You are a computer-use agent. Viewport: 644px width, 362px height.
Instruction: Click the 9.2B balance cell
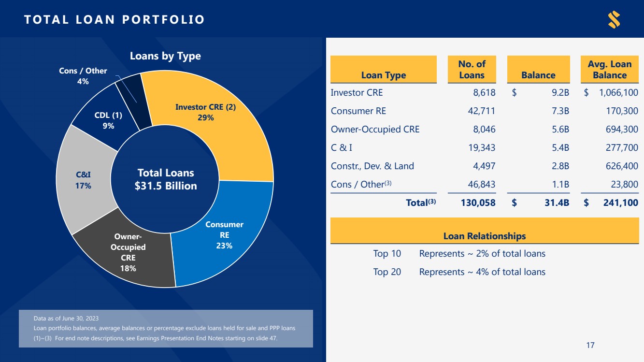[560, 92]
